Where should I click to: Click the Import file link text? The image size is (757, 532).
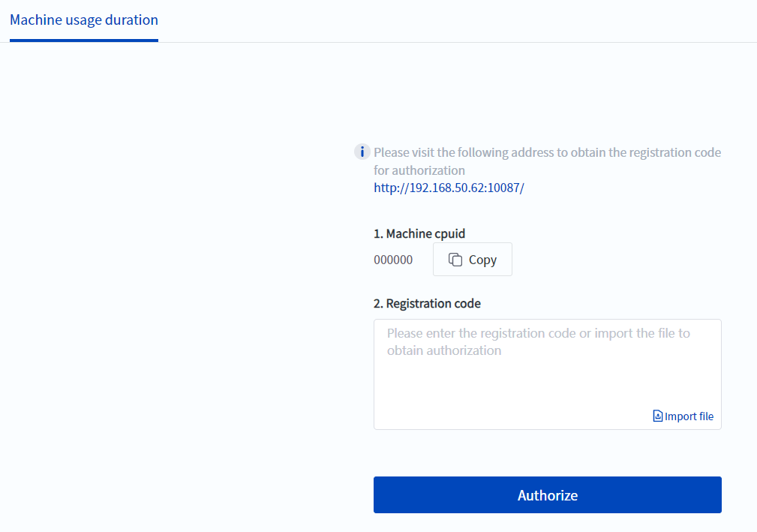[x=689, y=416]
